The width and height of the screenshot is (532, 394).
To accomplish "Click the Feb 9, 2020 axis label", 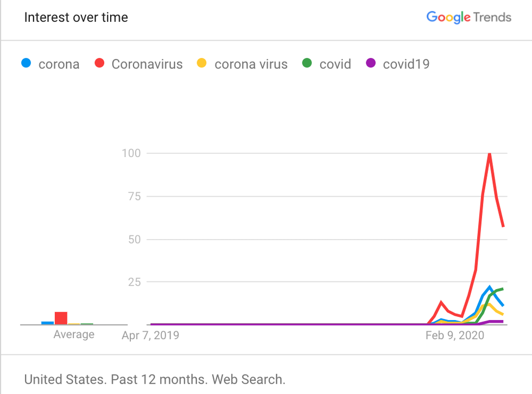I will click(455, 335).
